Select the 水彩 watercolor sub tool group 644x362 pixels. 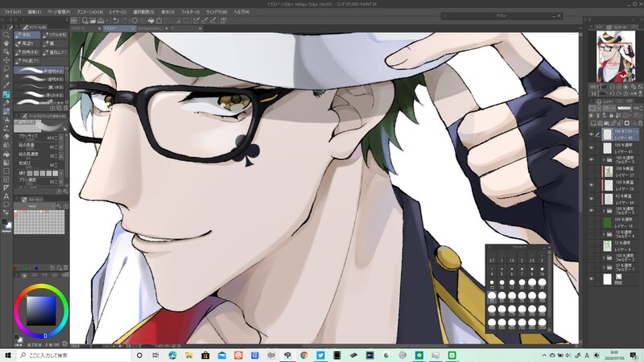click(27, 35)
